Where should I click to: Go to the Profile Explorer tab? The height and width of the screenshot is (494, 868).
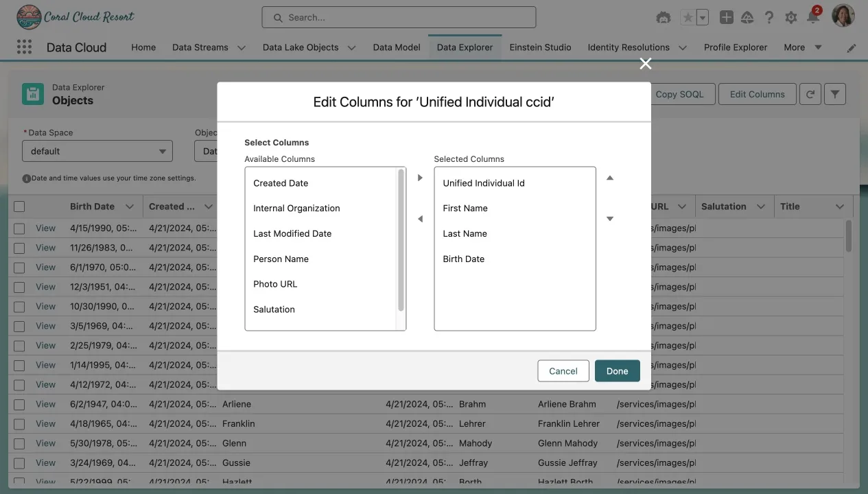[x=735, y=47]
